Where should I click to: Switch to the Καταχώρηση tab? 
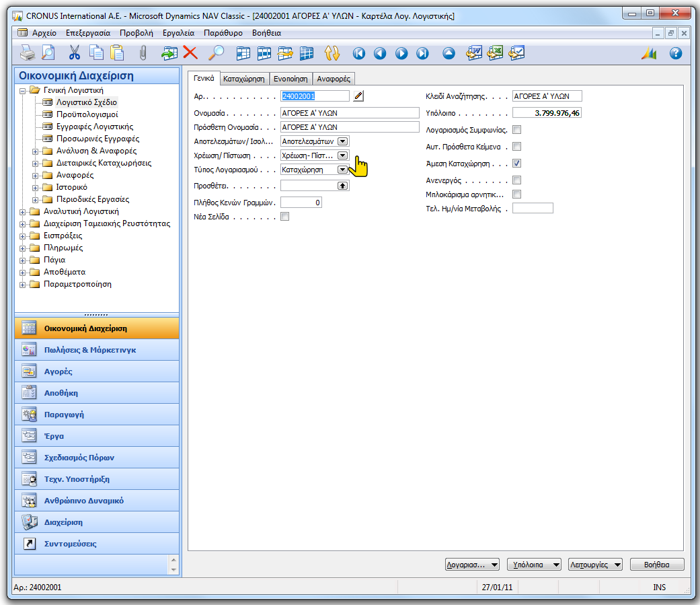pos(243,79)
